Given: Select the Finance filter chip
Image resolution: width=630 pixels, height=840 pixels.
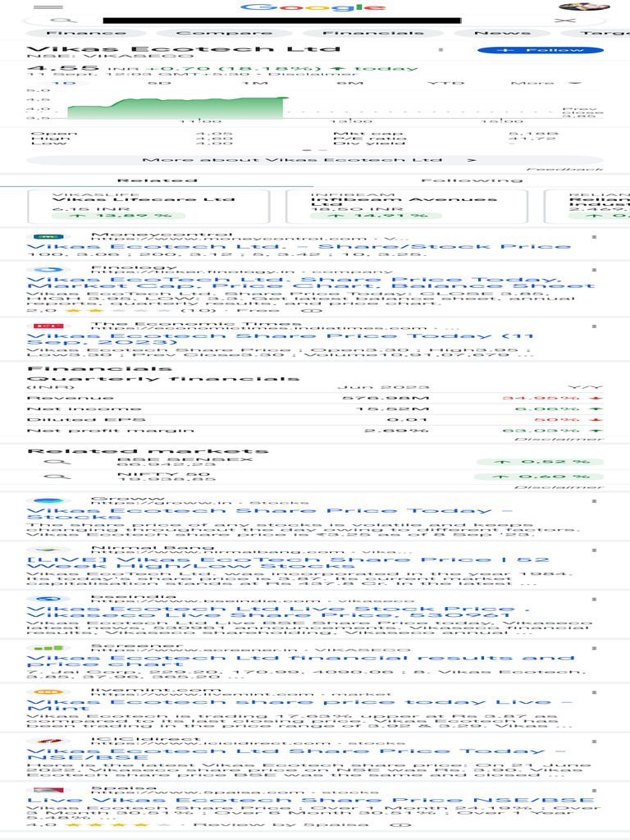Looking at the screenshot, I should click(85, 33).
